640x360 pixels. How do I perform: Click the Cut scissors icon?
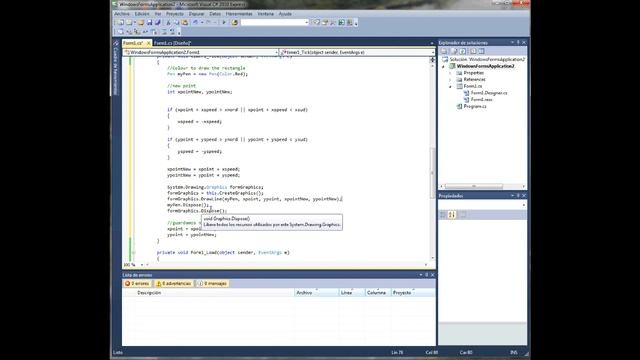(x=168, y=22)
